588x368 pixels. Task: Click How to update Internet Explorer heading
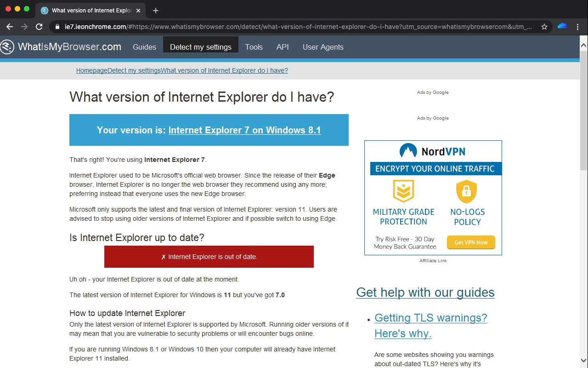[x=127, y=313]
